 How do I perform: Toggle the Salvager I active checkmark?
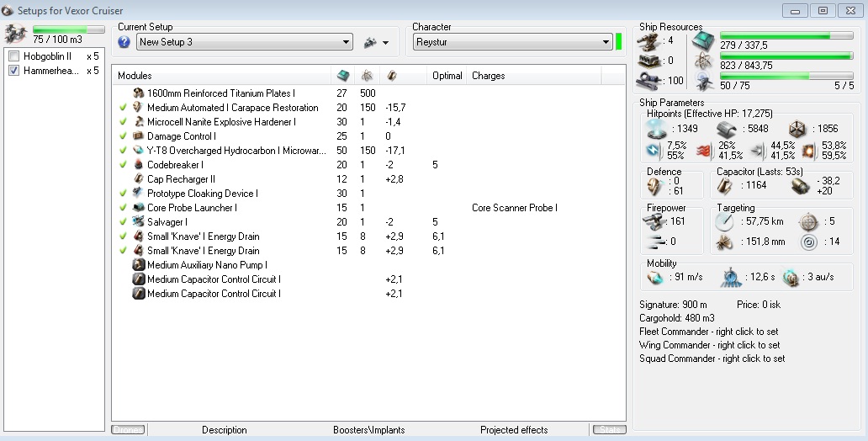coord(123,221)
